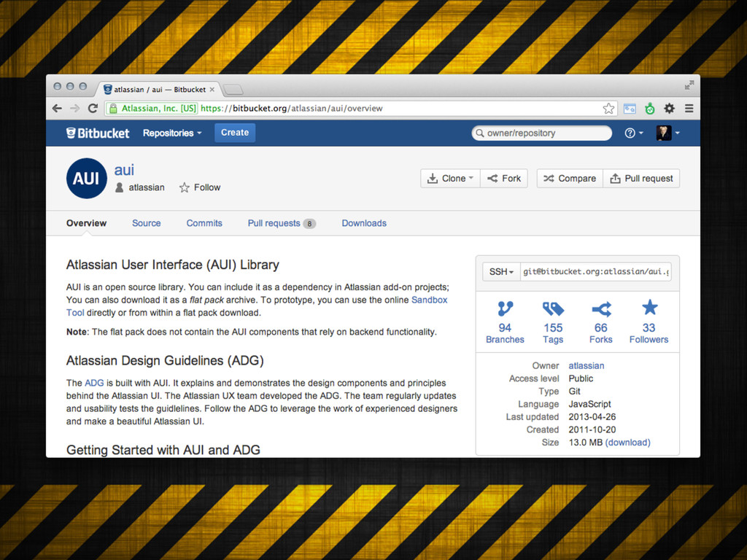Toggle fullscreen with the window expand arrows

[689, 85]
